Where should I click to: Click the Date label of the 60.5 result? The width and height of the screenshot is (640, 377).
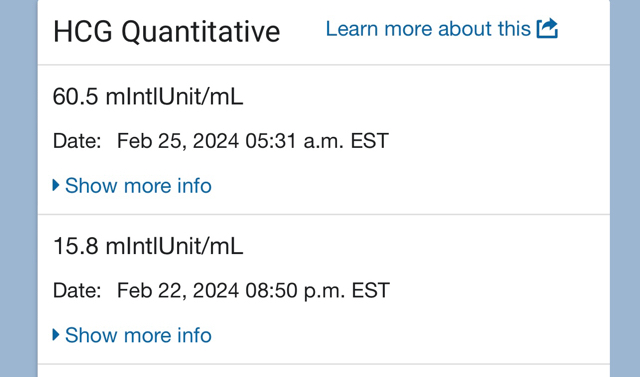(77, 141)
